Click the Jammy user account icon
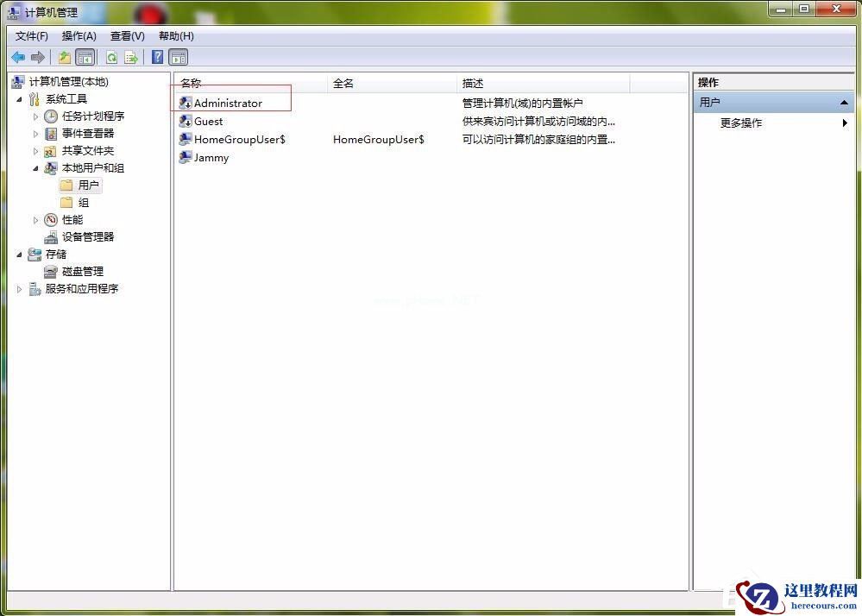This screenshot has width=862, height=616. point(185,158)
